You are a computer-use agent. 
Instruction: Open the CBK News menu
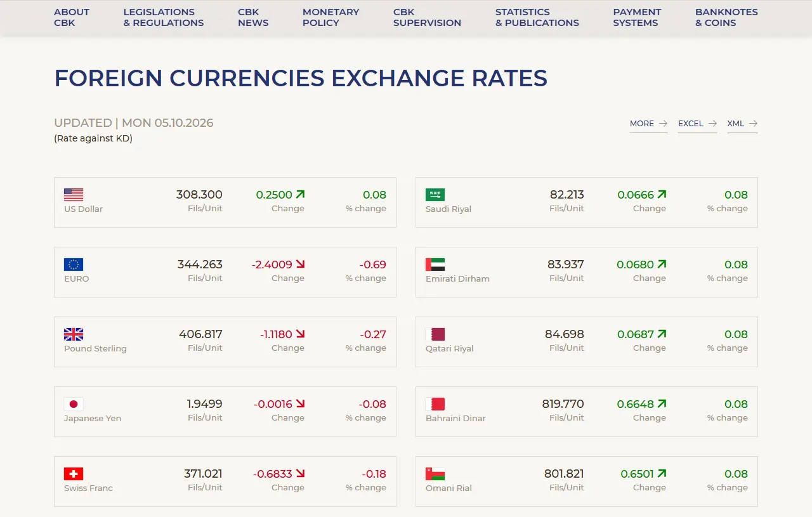tap(253, 17)
